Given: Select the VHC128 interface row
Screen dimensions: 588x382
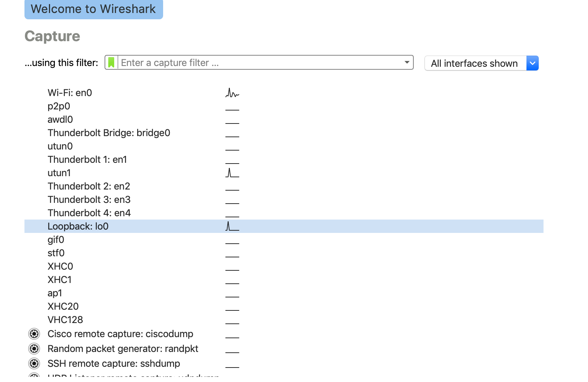Looking at the screenshot, I should (65, 320).
